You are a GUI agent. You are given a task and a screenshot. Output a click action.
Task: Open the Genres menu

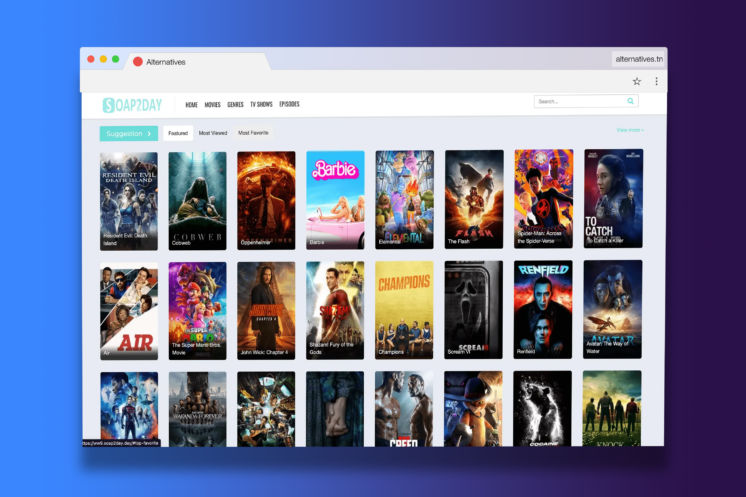pos(235,105)
